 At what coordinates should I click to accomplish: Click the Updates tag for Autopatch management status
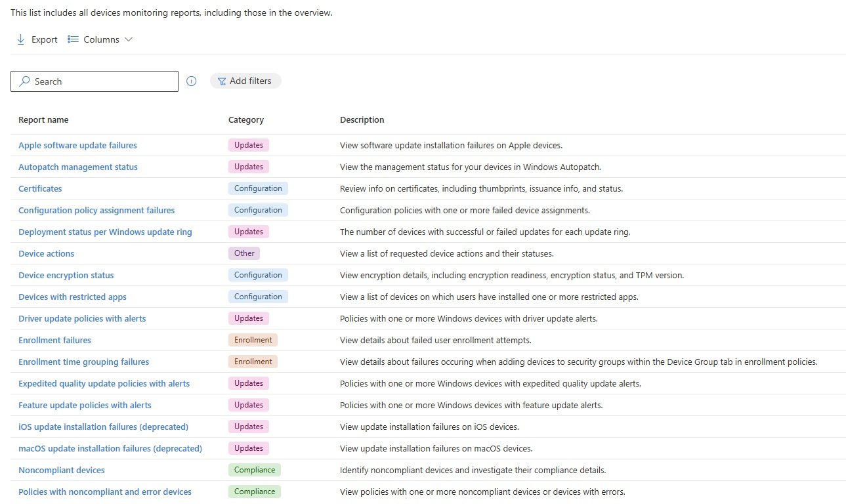point(249,167)
